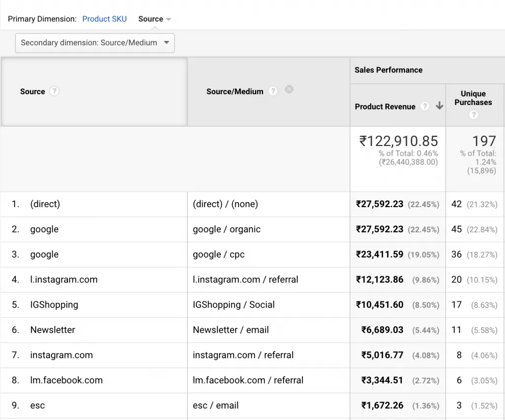Viewport: 505px width, 420px height.
Task: Select the IGShopping source entry
Action: click(x=54, y=305)
